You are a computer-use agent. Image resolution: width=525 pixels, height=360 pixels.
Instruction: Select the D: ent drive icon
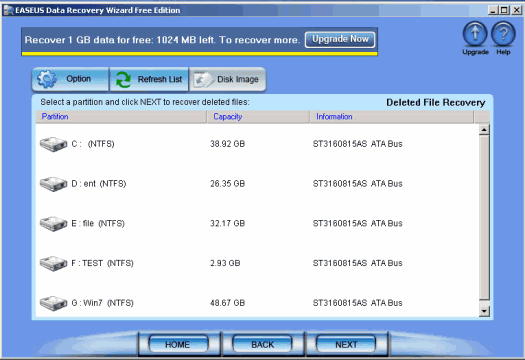53,184
